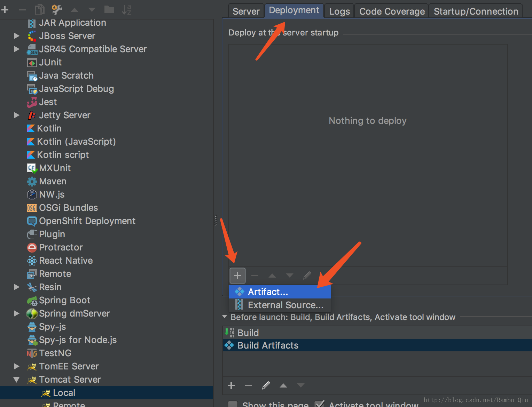Move deployment item up arrow

(272, 276)
